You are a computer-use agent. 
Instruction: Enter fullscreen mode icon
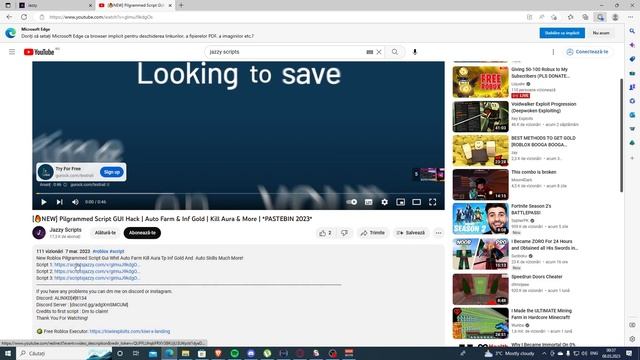[433, 202]
